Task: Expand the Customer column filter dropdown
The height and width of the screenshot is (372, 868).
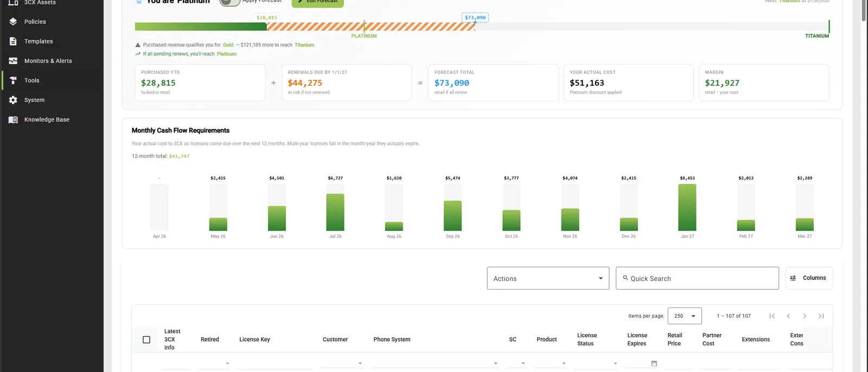Action: (x=360, y=363)
